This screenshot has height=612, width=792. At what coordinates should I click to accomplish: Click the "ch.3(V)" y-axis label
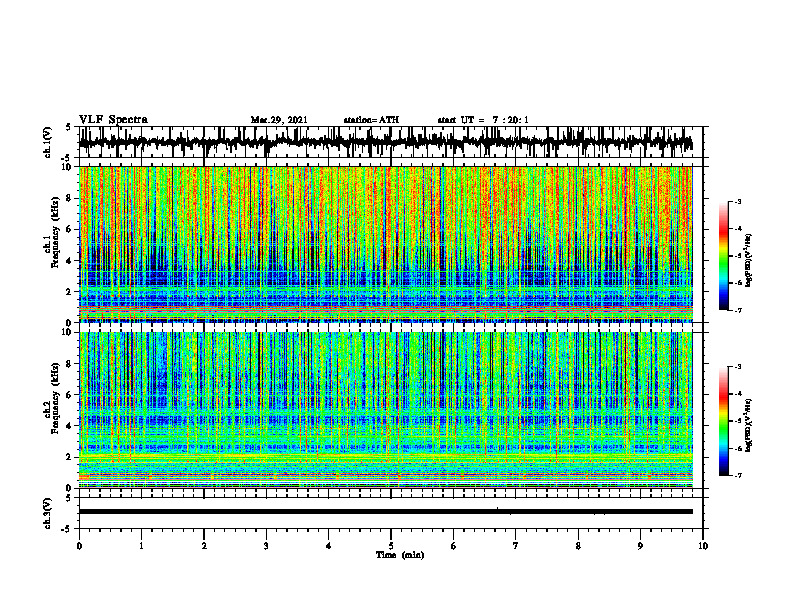(x=47, y=513)
